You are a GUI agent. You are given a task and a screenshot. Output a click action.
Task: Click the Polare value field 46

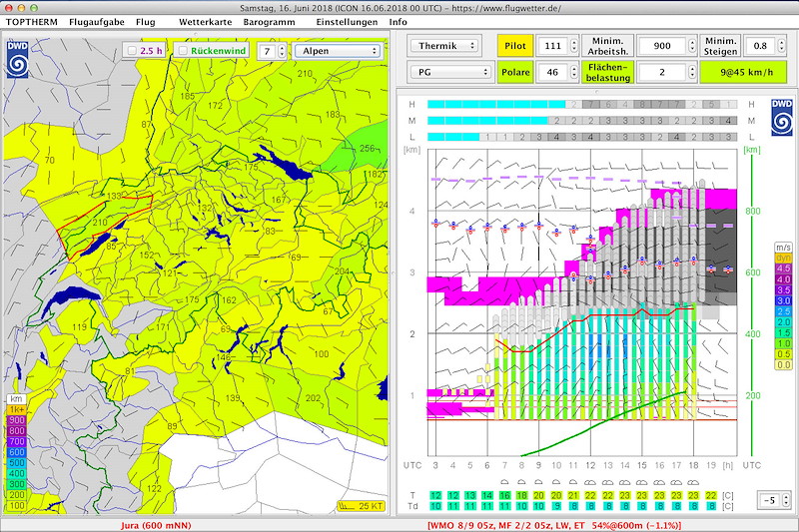(x=553, y=72)
